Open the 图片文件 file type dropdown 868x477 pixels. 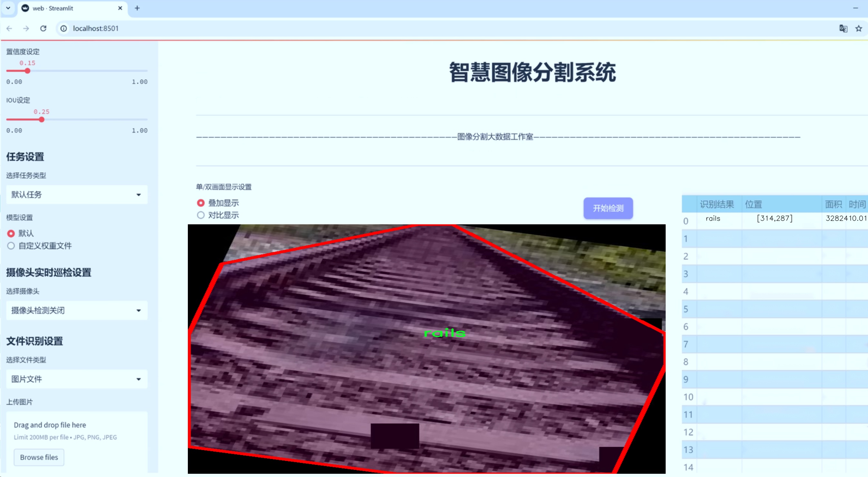(76, 379)
